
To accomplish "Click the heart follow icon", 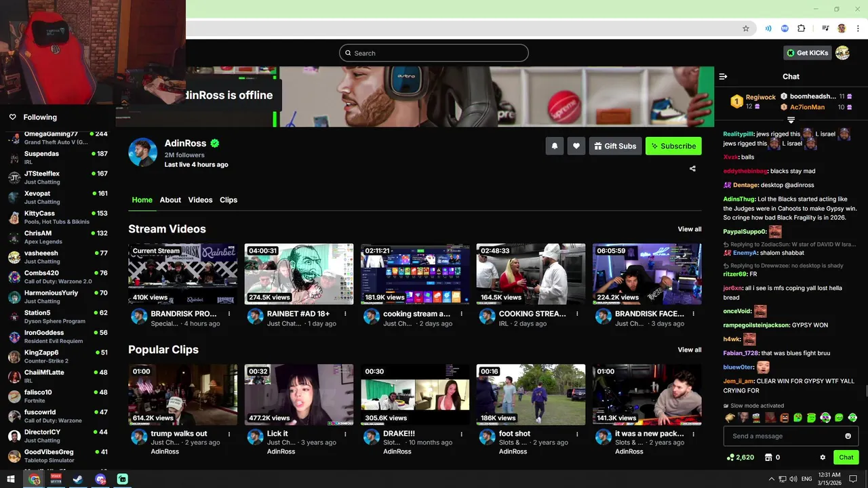I will pos(576,146).
